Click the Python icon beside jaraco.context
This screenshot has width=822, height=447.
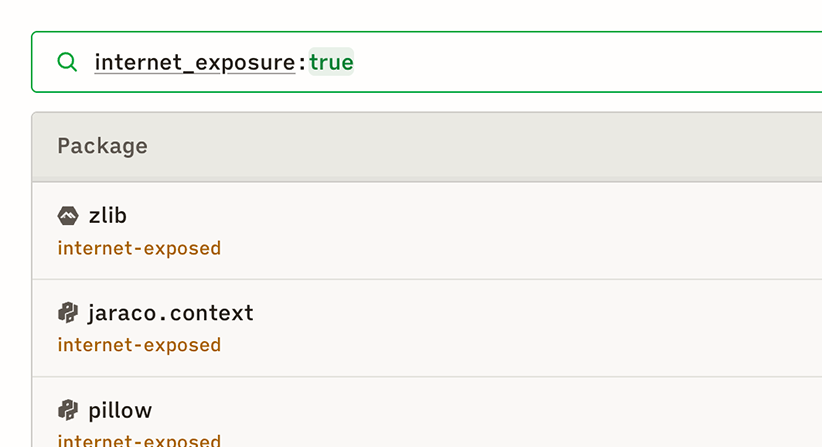click(68, 313)
